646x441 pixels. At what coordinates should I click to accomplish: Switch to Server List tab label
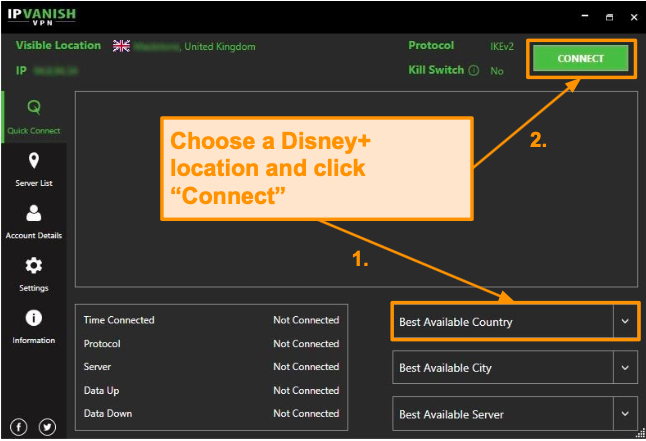point(34,183)
